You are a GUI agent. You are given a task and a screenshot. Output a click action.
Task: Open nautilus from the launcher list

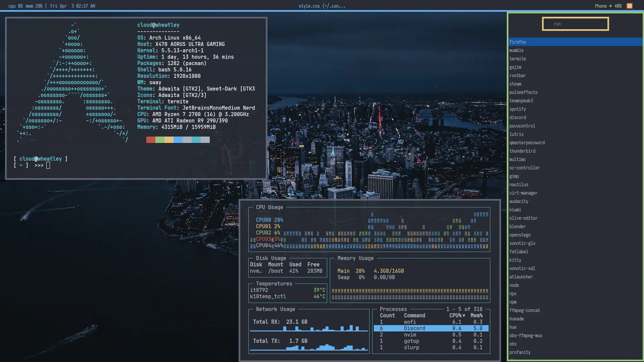576,185
